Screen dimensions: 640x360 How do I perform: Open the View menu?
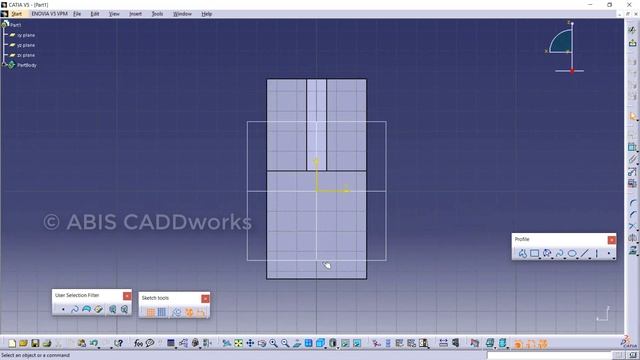coord(114,14)
